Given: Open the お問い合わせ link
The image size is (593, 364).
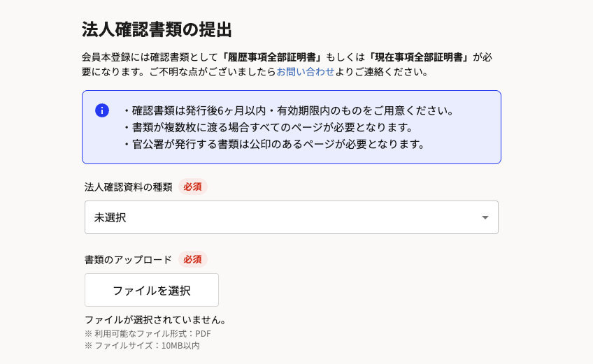Looking at the screenshot, I should [x=306, y=71].
